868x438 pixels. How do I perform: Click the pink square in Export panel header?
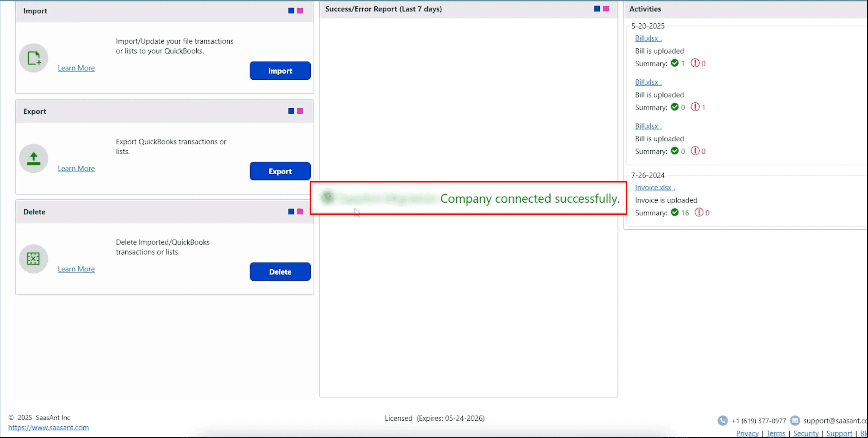coord(300,111)
